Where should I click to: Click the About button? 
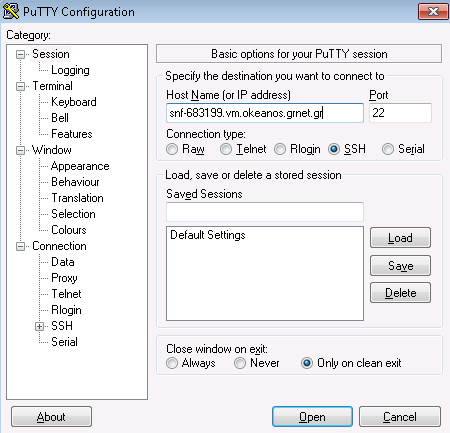coord(51,417)
